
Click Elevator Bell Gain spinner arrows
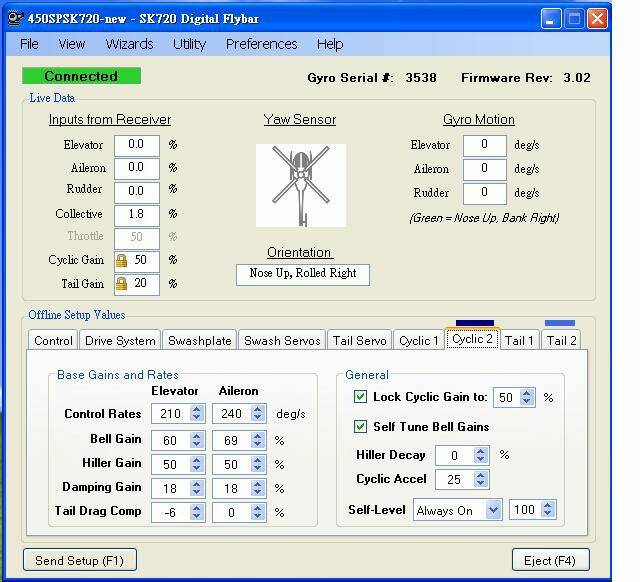pos(197,440)
